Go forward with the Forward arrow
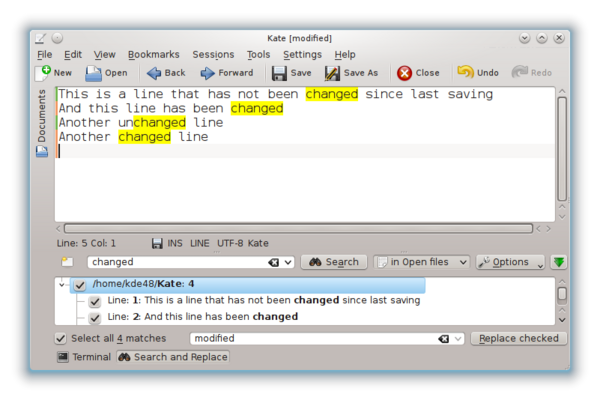Screen dimensions: 600x400 207,73
